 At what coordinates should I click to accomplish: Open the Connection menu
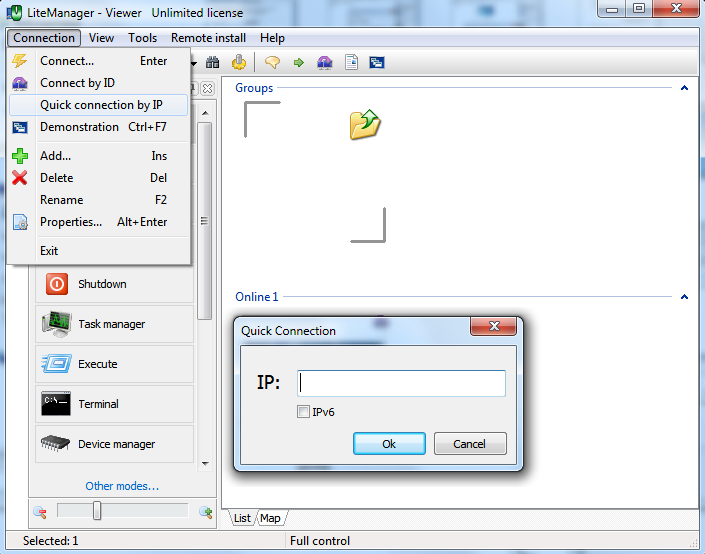click(x=44, y=38)
